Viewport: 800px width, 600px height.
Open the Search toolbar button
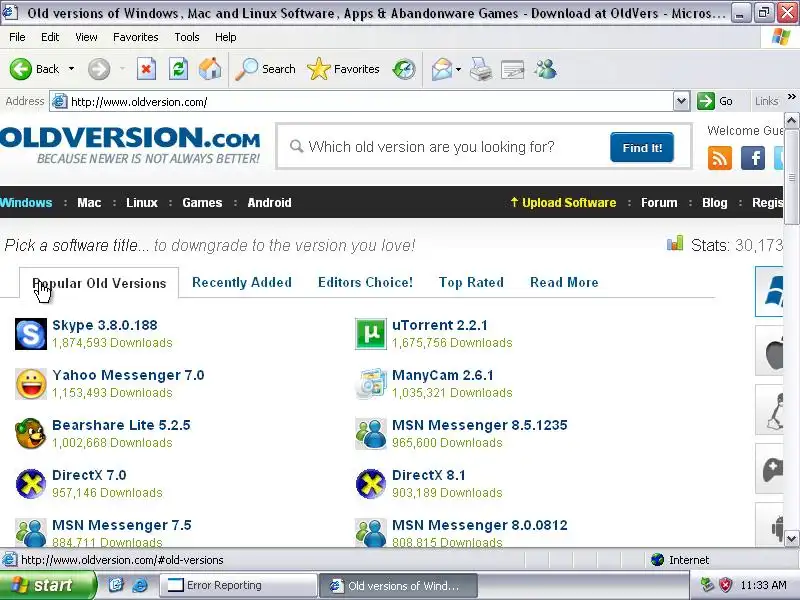pyautogui.click(x=265, y=69)
